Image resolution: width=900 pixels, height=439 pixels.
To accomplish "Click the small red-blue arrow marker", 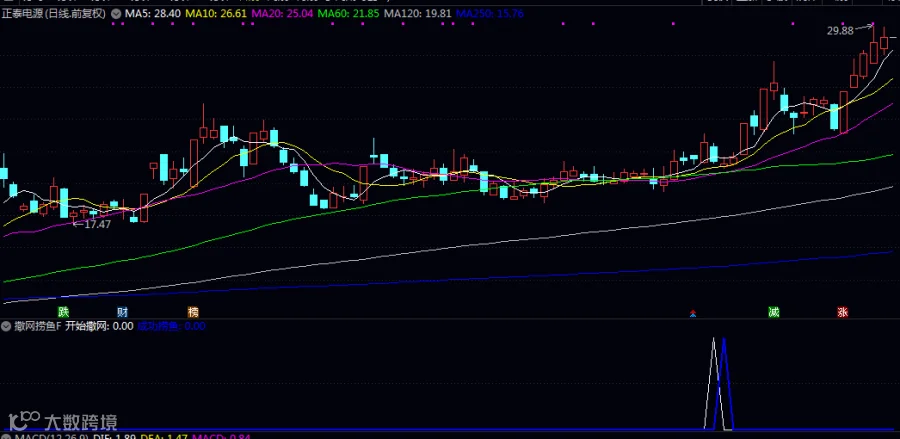I will pos(693,313).
